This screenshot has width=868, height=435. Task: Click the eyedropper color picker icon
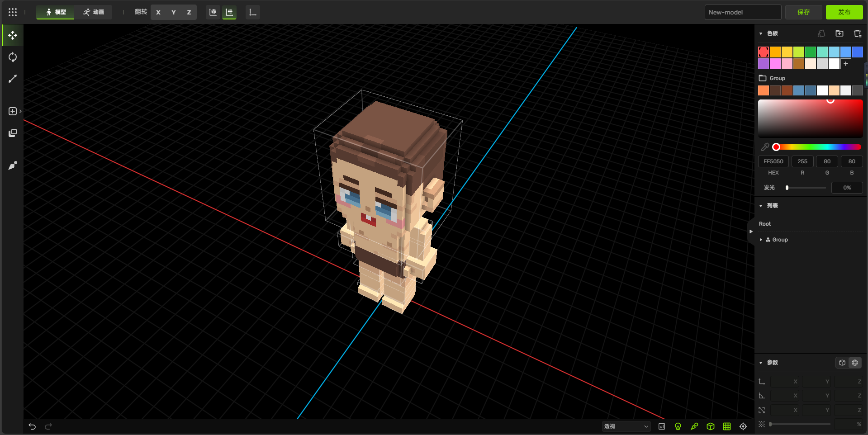point(765,147)
